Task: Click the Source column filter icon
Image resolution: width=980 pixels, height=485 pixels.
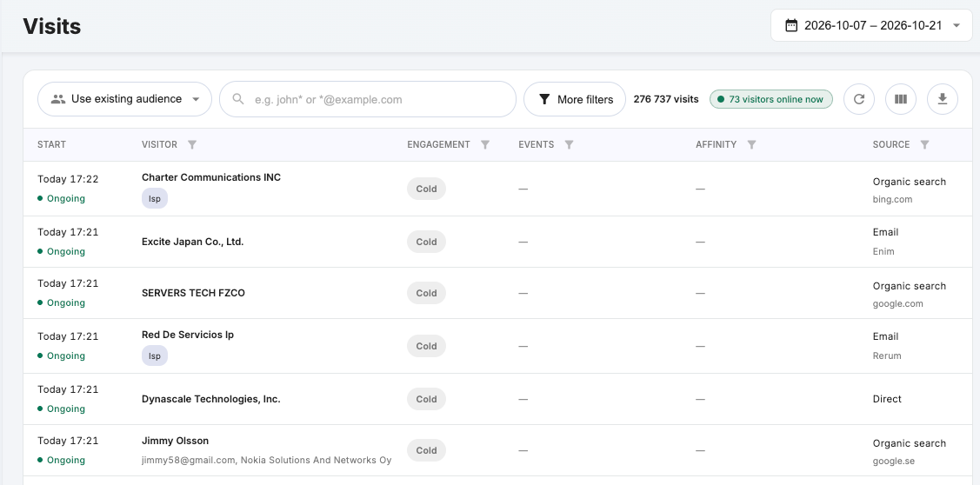Action: pos(925,145)
